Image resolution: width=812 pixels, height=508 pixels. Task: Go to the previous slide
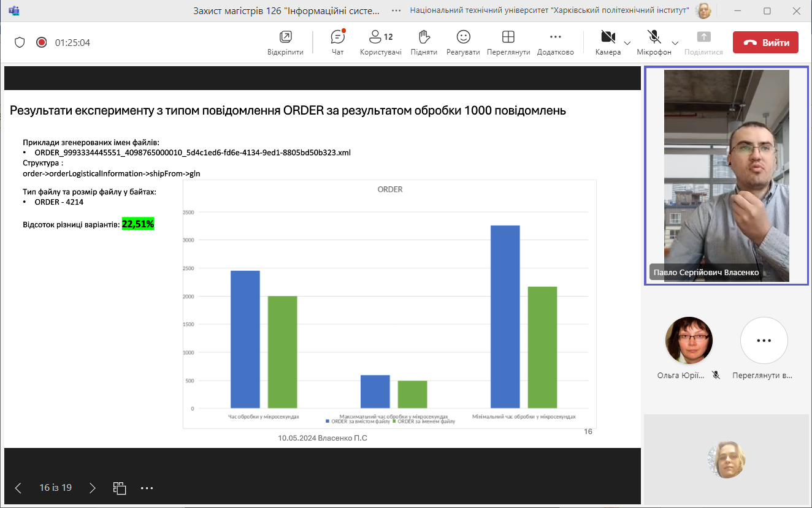[18, 488]
